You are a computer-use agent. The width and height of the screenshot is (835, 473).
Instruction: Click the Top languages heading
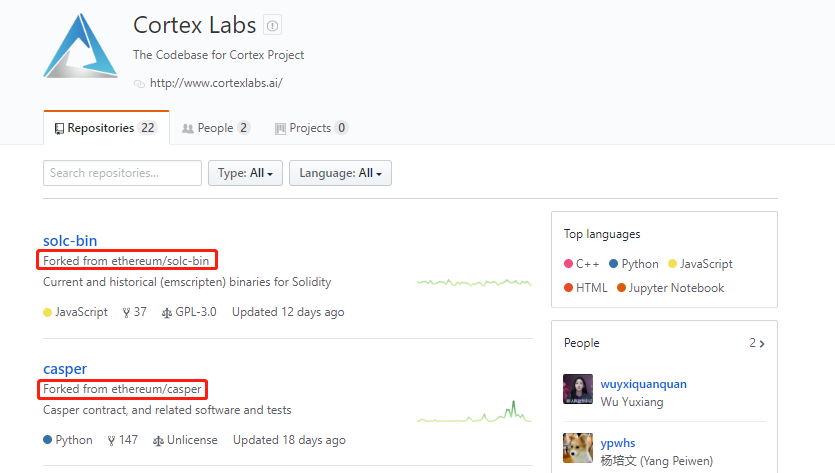coord(602,234)
